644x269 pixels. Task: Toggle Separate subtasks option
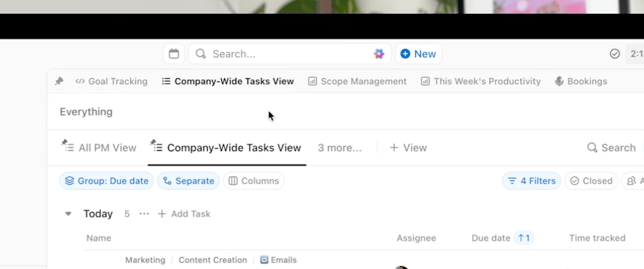point(189,181)
